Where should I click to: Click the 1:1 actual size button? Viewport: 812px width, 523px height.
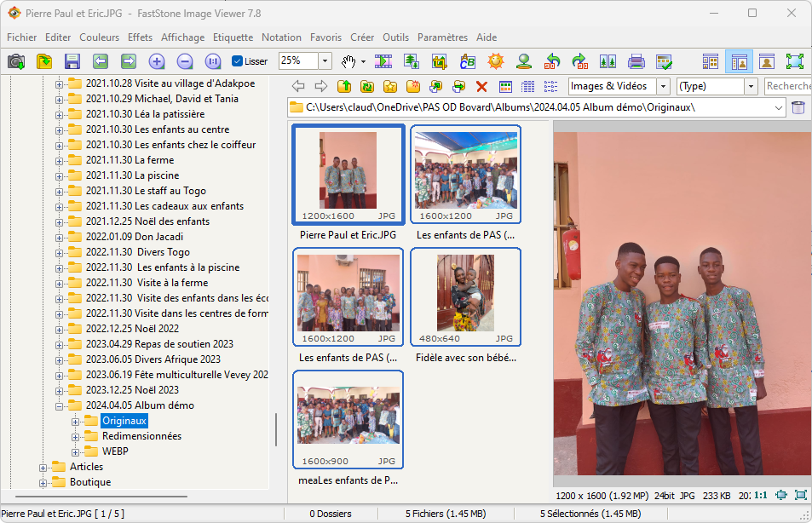(760, 495)
